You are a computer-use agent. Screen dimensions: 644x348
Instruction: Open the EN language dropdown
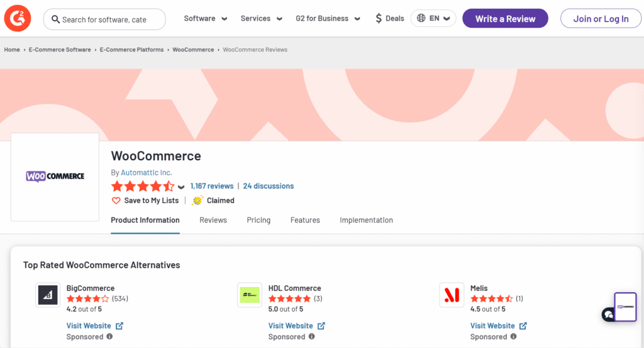click(x=433, y=18)
